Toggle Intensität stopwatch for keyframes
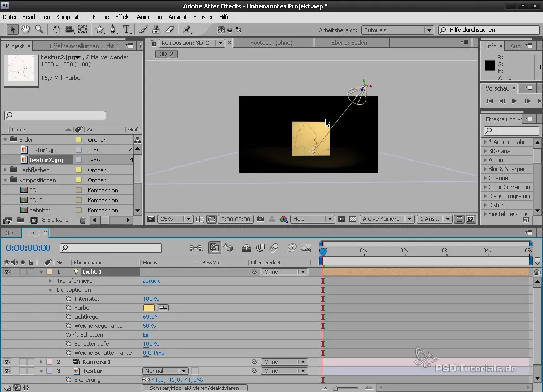Screen dimensions: 543x392 click(68, 299)
